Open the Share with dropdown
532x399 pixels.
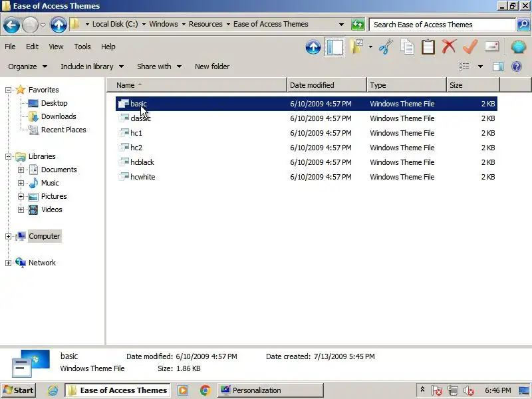[159, 66]
